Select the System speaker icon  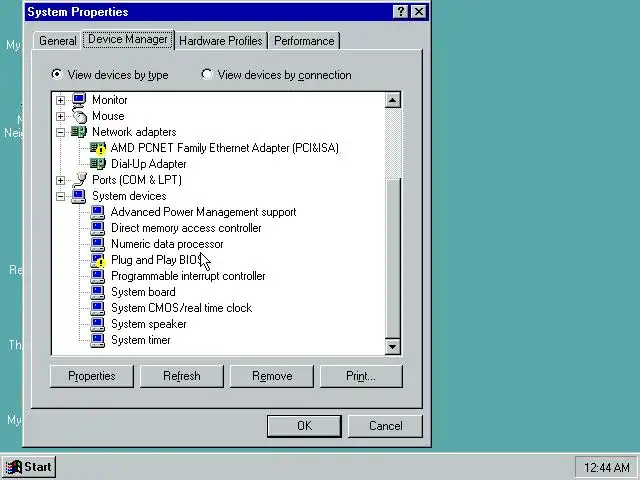(98, 324)
